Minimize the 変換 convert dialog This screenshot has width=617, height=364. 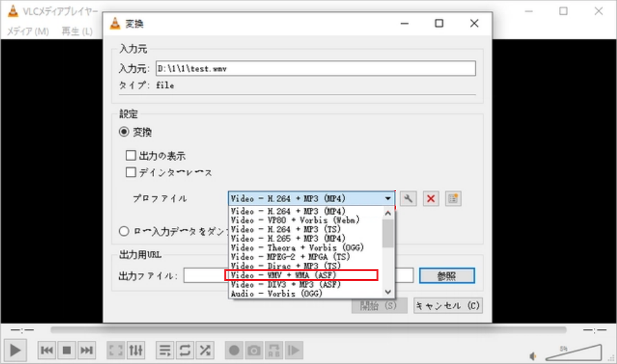pos(404,23)
